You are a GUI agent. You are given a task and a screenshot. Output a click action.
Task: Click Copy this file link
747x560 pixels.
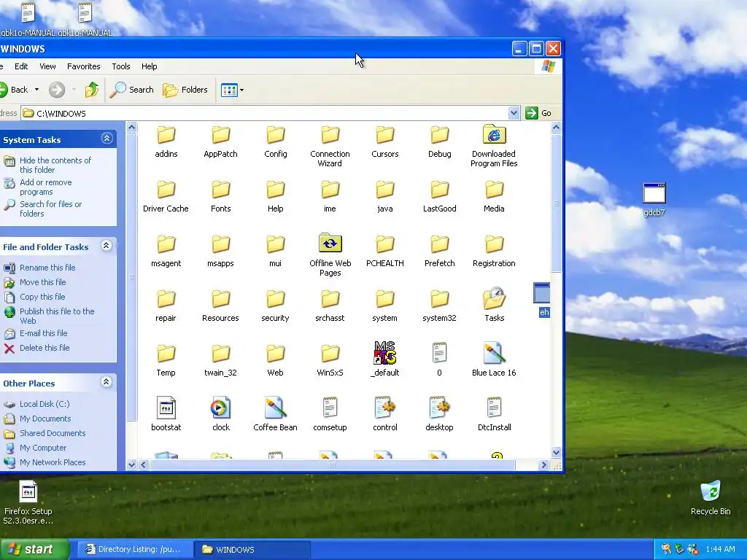click(x=42, y=297)
